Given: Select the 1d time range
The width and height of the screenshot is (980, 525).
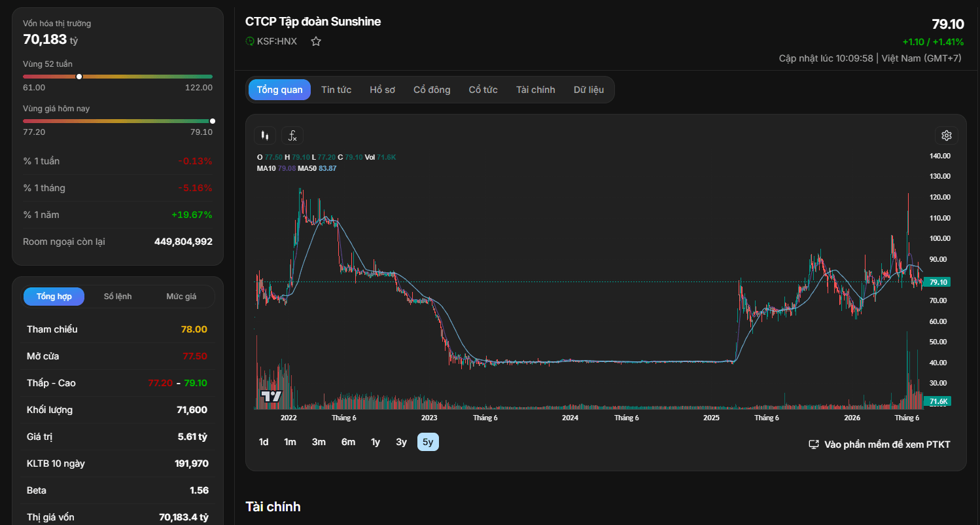Looking at the screenshot, I should point(264,442).
